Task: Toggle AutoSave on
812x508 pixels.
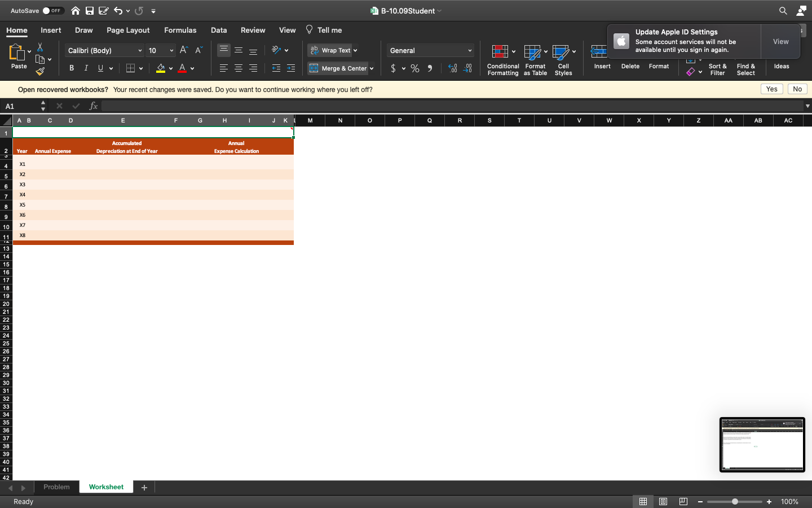Action: [53, 10]
